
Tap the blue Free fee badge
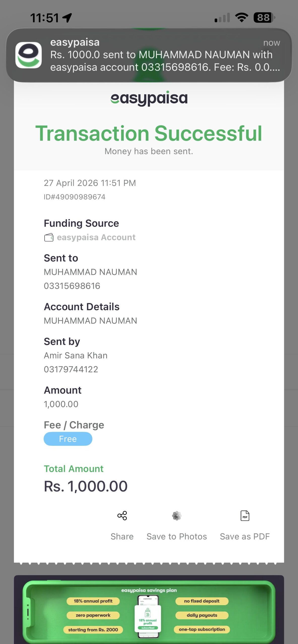click(68, 439)
